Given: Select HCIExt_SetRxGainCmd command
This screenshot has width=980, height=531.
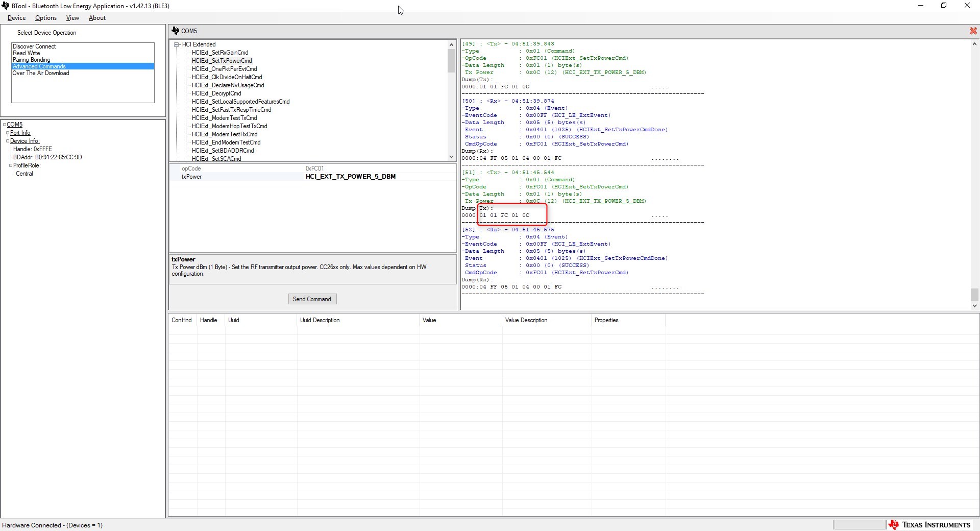Looking at the screenshot, I should [220, 53].
